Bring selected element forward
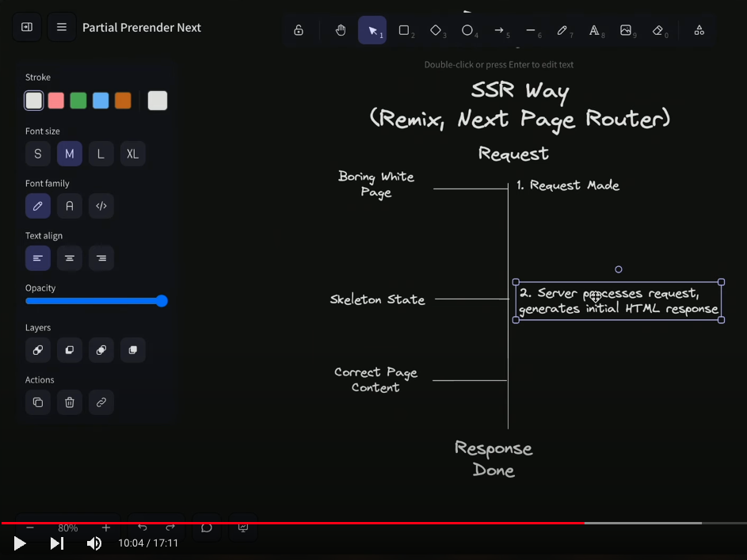This screenshot has width=747, height=560. (101, 350)
